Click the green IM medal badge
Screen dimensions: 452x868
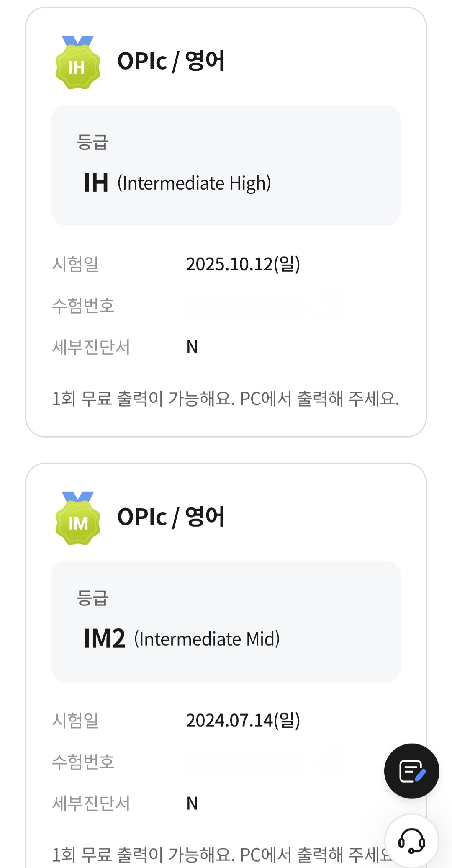[x=77, y=520]
